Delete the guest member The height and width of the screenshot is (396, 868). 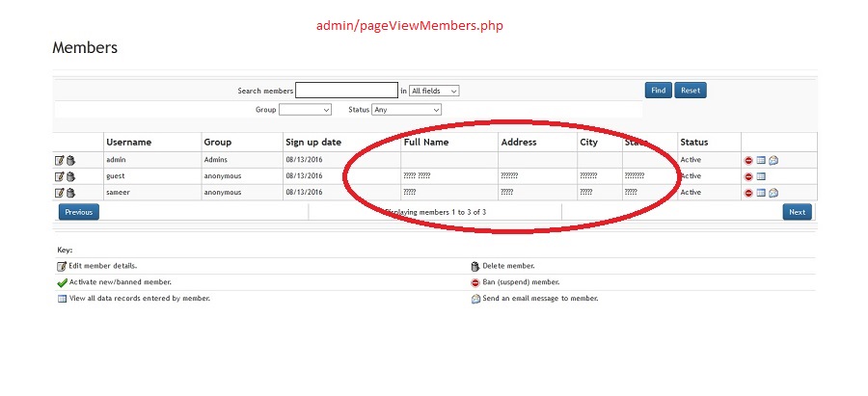click(70, 176)
